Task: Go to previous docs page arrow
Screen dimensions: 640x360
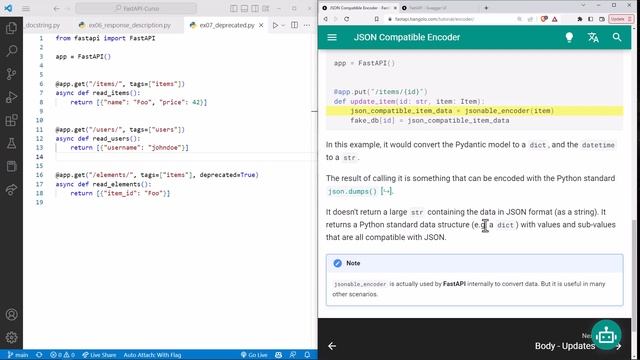Action: point(332,346)
